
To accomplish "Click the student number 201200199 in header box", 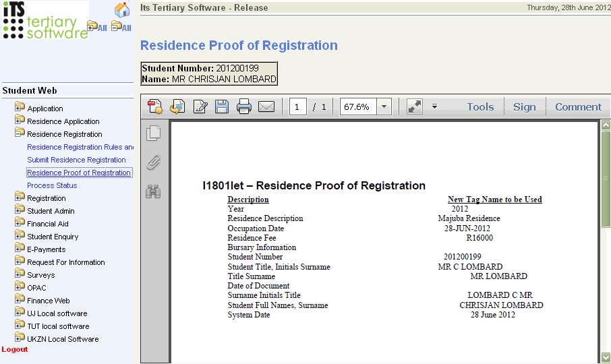I will [x=237, y=68].
